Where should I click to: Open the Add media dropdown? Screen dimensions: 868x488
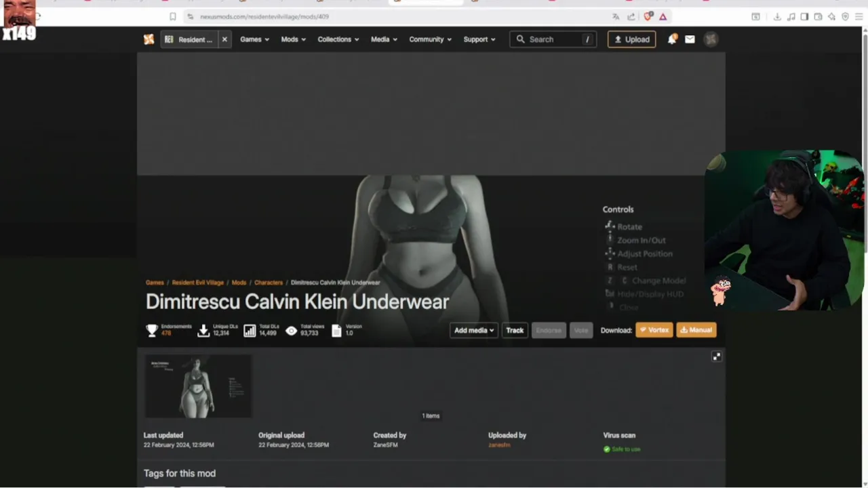click(x=473, y=330)
